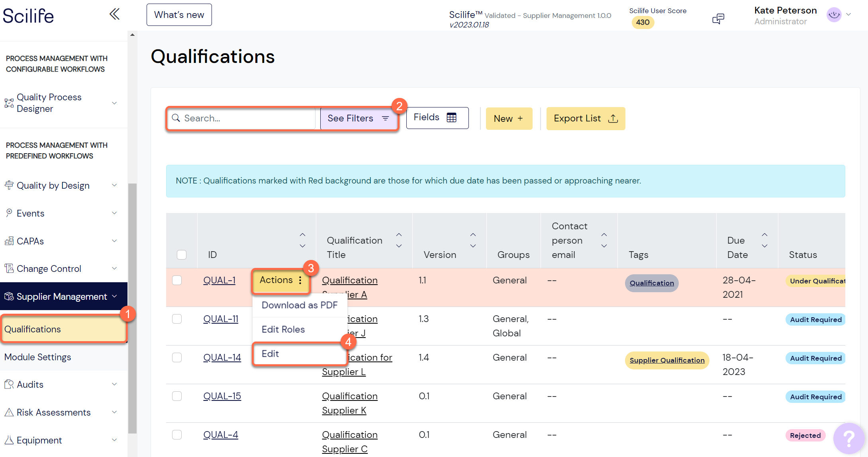Click the table grid icon on Fields
The width and height of the screenshot is (868, 457).
click(451, 117)
